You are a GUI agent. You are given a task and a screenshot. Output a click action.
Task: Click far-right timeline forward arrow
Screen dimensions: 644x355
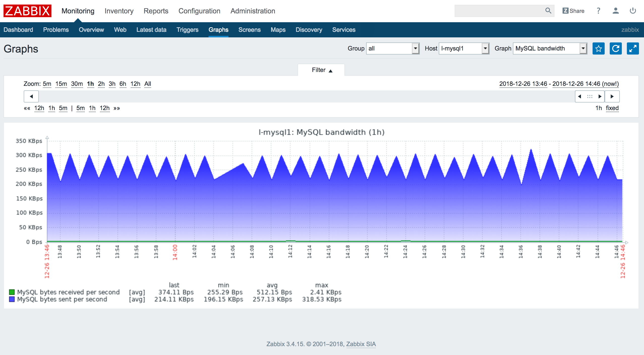[x=612, y=96]
